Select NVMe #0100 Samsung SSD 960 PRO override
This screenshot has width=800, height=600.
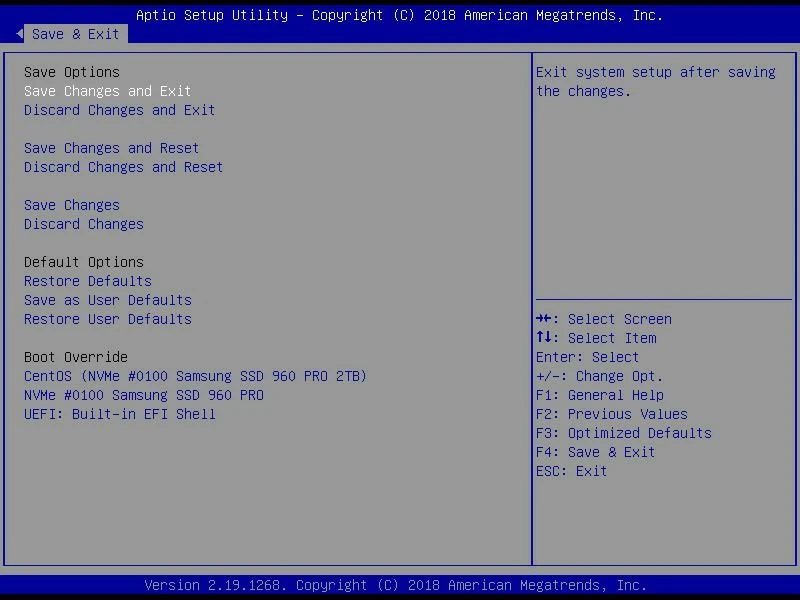click(143, 395)
